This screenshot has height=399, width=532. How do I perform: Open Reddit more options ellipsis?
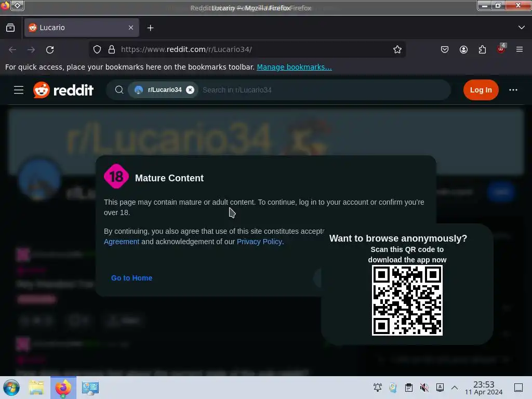click(513, 90)
